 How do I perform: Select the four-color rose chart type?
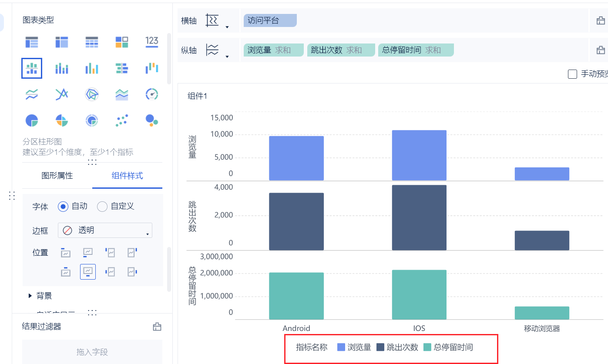pos(62,120)
